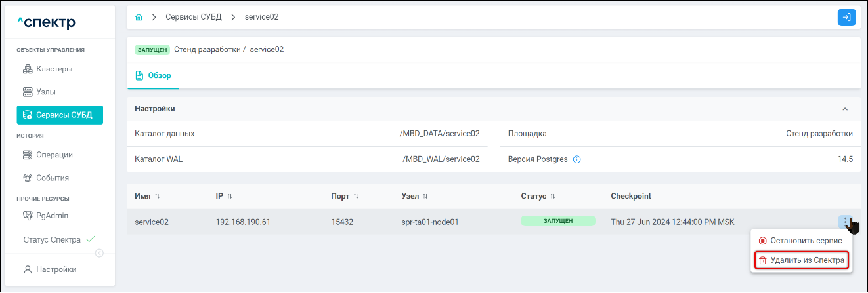Image resolution: width=868 pixels, height=293 pixels.
Task: Sort table by Порт column
Action: click(x=356, y=197)
